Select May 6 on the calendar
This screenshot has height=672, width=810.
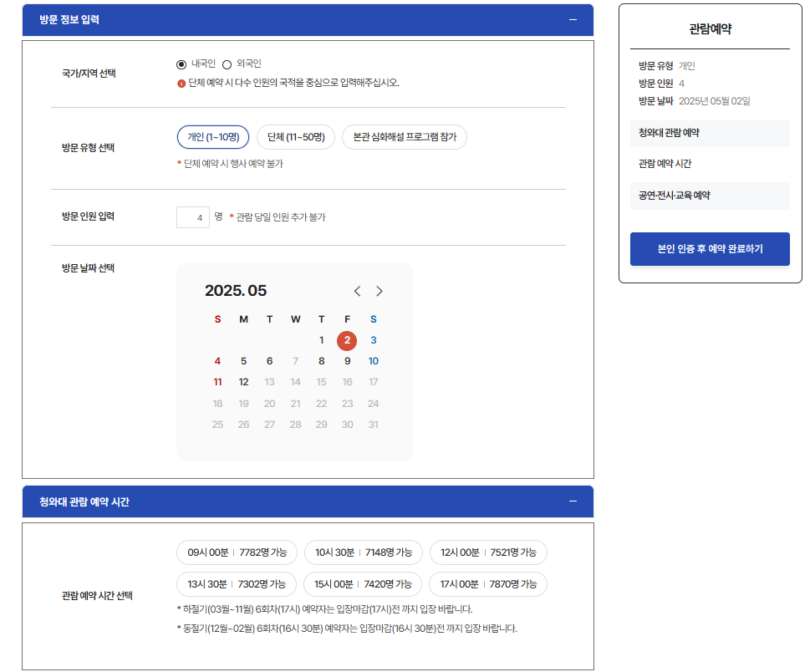tap(269, 361)
